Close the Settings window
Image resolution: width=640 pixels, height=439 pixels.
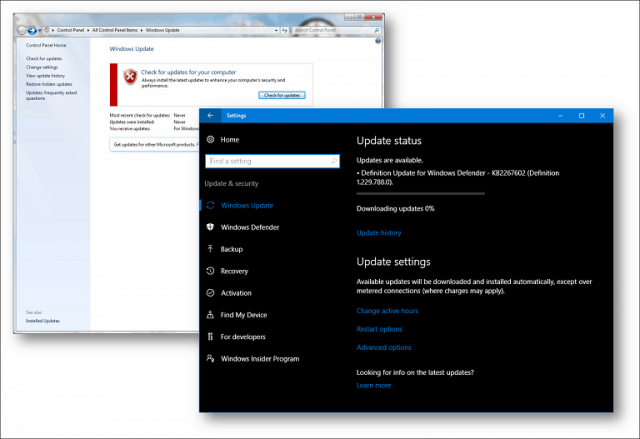click(x=602, y=116)
